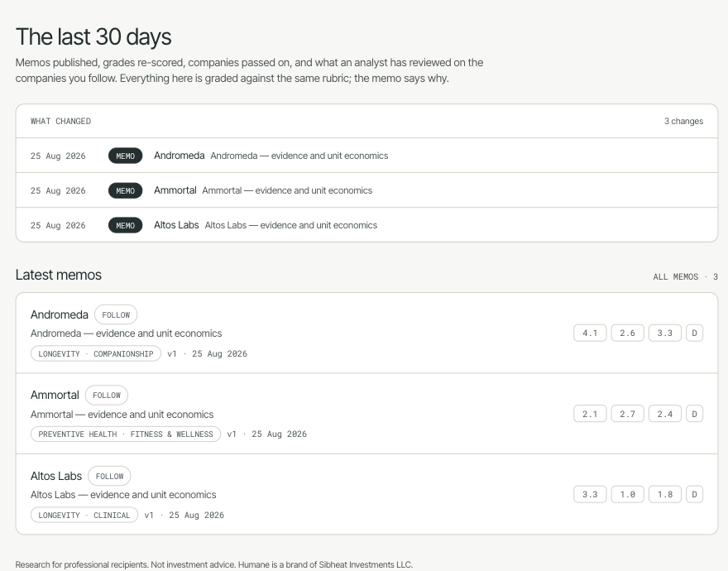Viewport: 728px width, 571px height.
Task: Select the Longevity · Clinical tag
Action: [x=84, y=515]
